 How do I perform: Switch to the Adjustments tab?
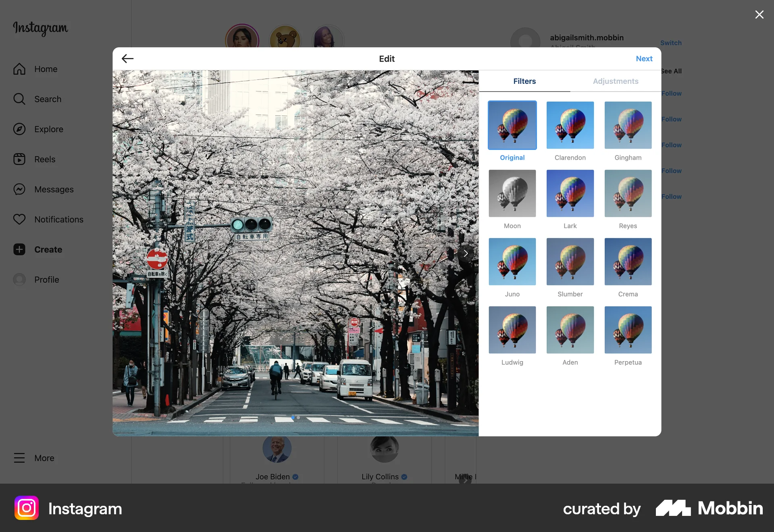(616, 81)
